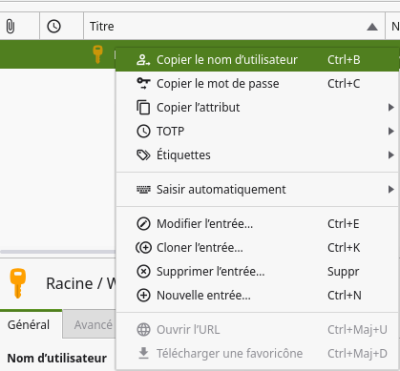Open the Saisir automatiquement submenu arrow
Viewport: 400px width, 371px height.
391,189
